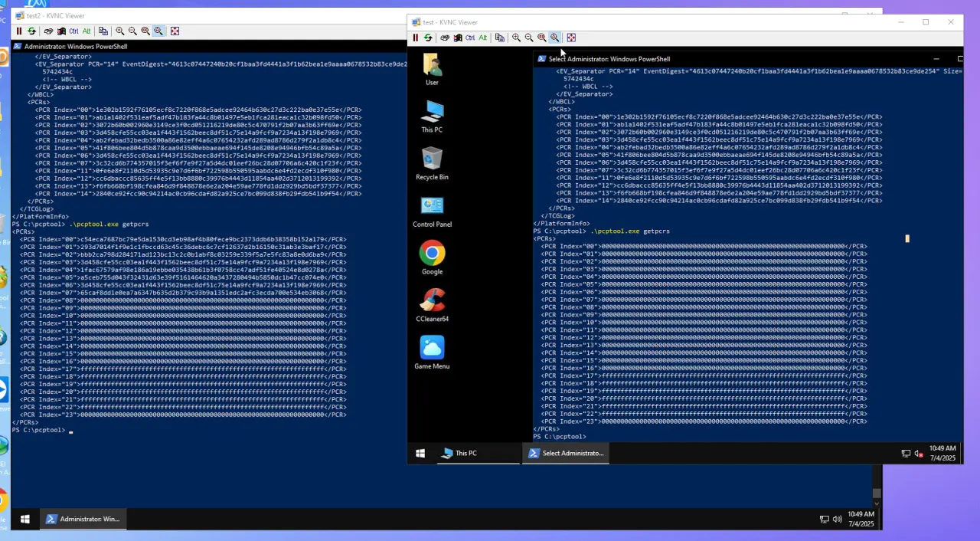Toggle the Alt key in test viewer toolbar
The width and height of the screenshot is (980, 541).
(x=482, y=38)
